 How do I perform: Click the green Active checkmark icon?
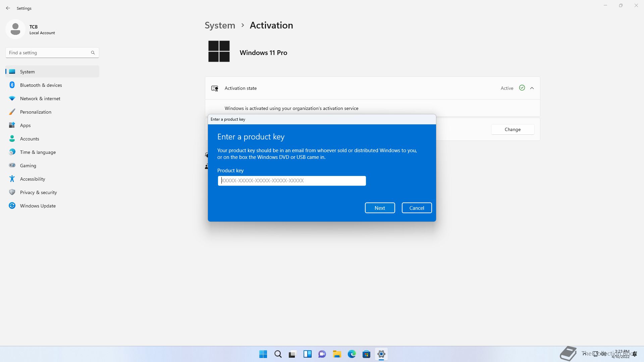522,88
